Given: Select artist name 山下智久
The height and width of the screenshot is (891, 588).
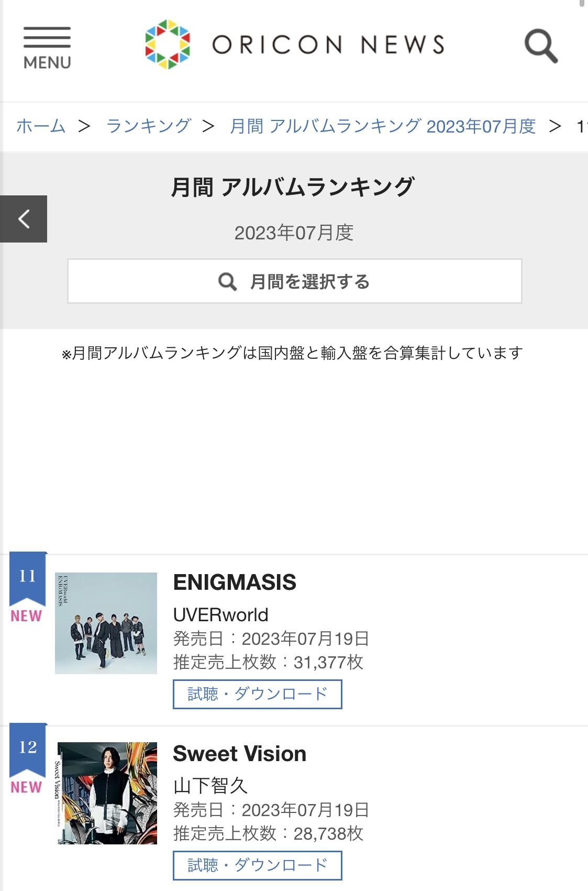Looking at the screenshot, I should 210,786.
